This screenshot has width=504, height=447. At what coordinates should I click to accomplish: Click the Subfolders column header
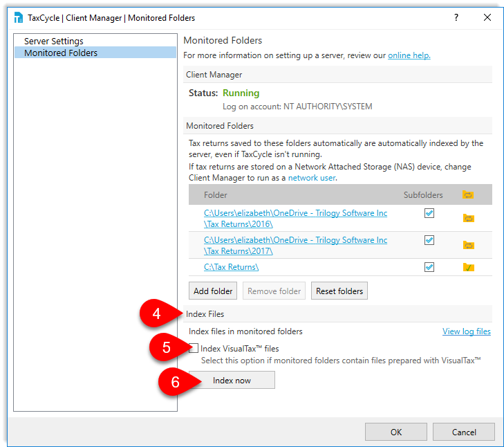(423, 195)
